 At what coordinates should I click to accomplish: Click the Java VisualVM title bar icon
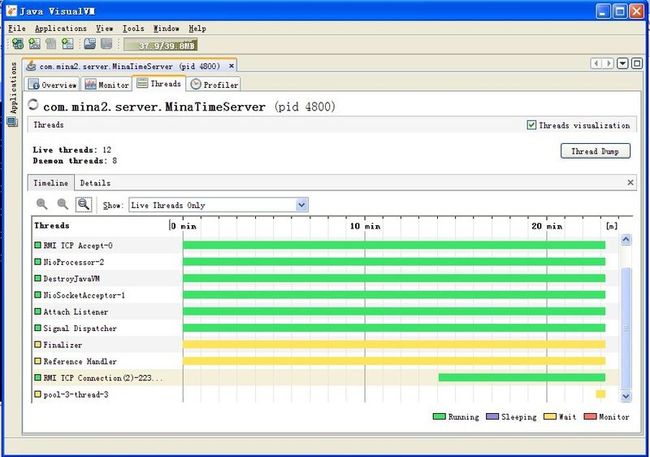pos(12,10)
